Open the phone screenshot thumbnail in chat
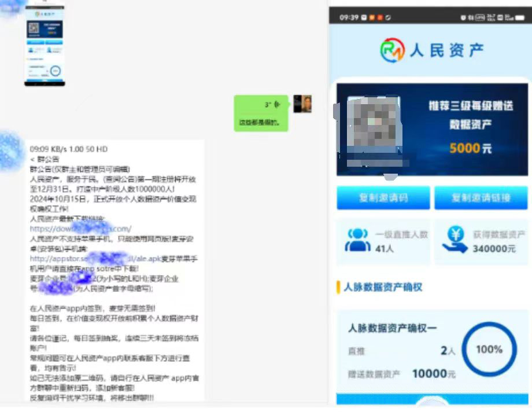 point(45,46)
